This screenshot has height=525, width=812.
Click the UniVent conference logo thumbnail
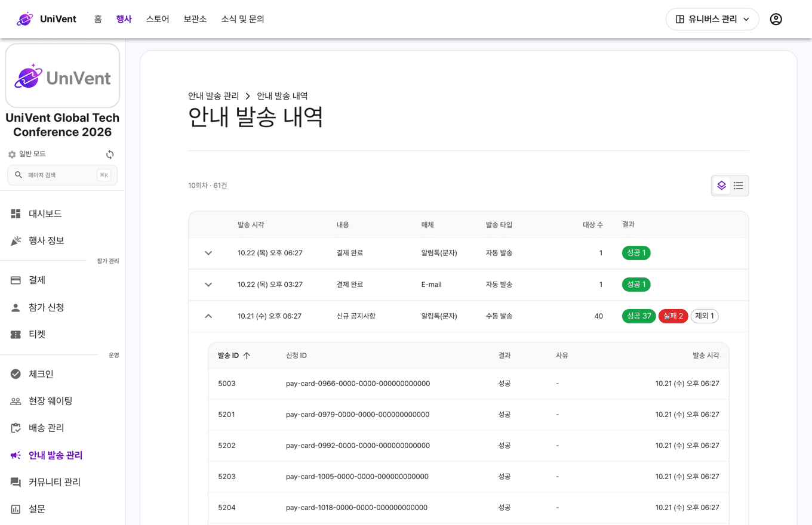tap(63, 76)
